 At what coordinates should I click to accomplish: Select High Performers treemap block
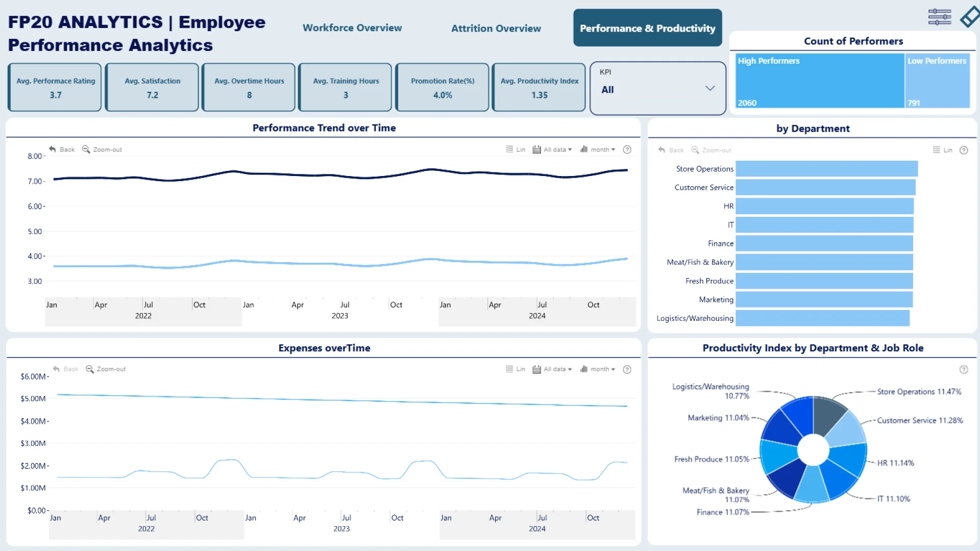[819, 82]
